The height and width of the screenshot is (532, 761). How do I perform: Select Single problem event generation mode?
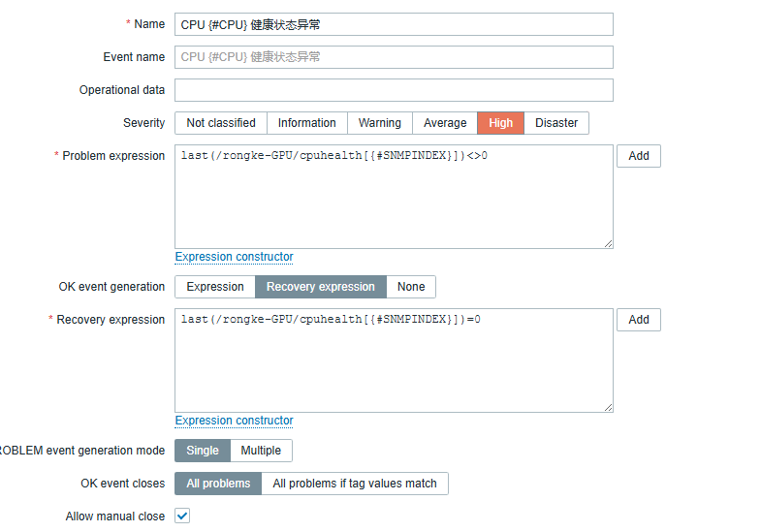pyautogui.click(x=203, y=451)
